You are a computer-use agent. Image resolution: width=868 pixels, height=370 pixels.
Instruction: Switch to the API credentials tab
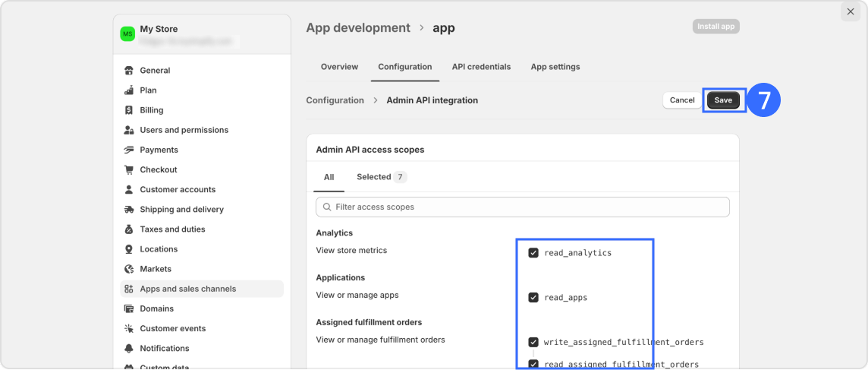click(x=481, y=67)
